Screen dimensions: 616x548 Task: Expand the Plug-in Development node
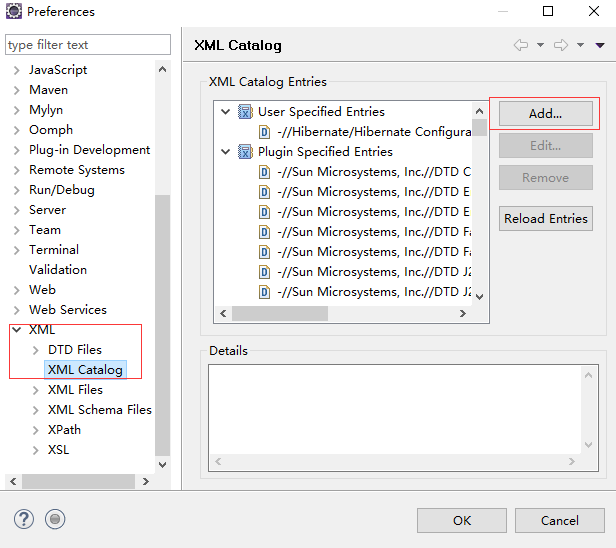16,150
